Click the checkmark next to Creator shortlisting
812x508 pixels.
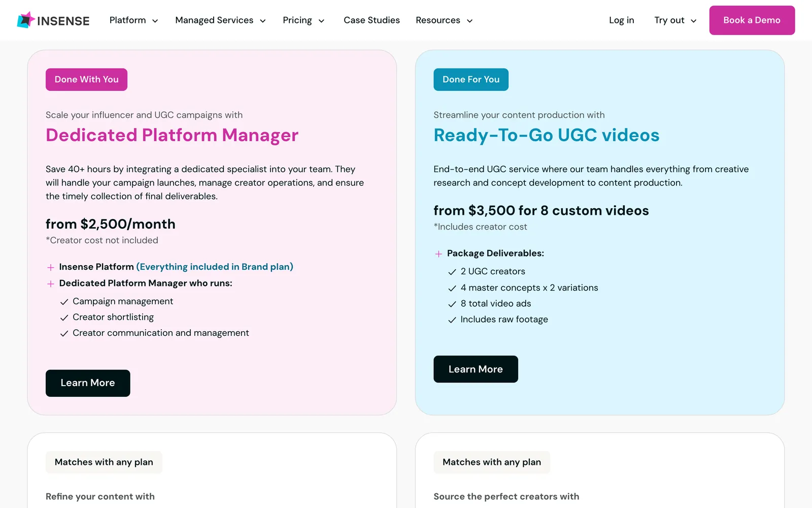pyautogui.click(x=64, y=317)
